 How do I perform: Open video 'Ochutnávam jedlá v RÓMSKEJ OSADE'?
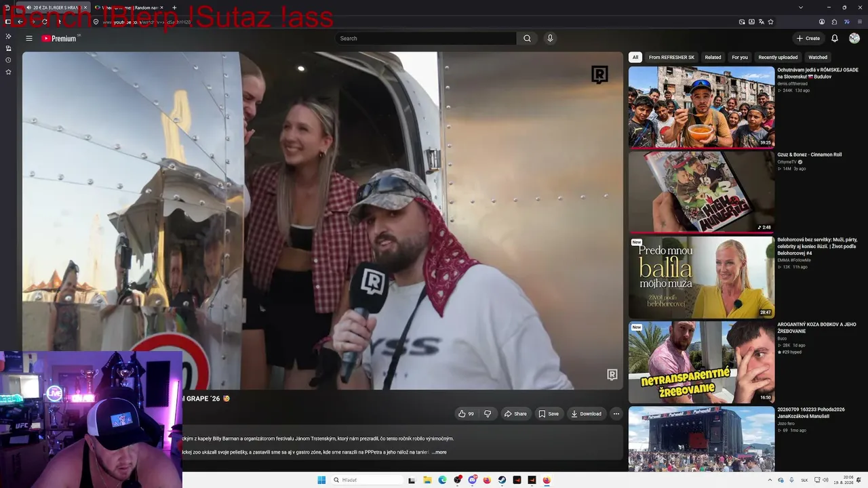click(818, 73)
